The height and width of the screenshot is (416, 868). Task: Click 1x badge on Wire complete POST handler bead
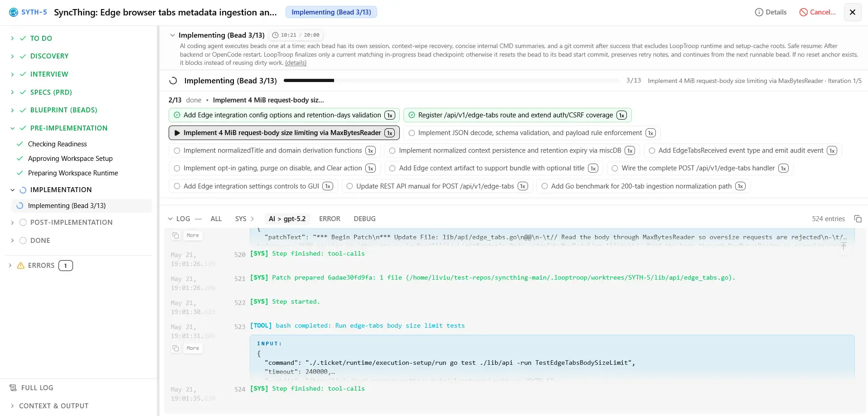tap(783, 168)
